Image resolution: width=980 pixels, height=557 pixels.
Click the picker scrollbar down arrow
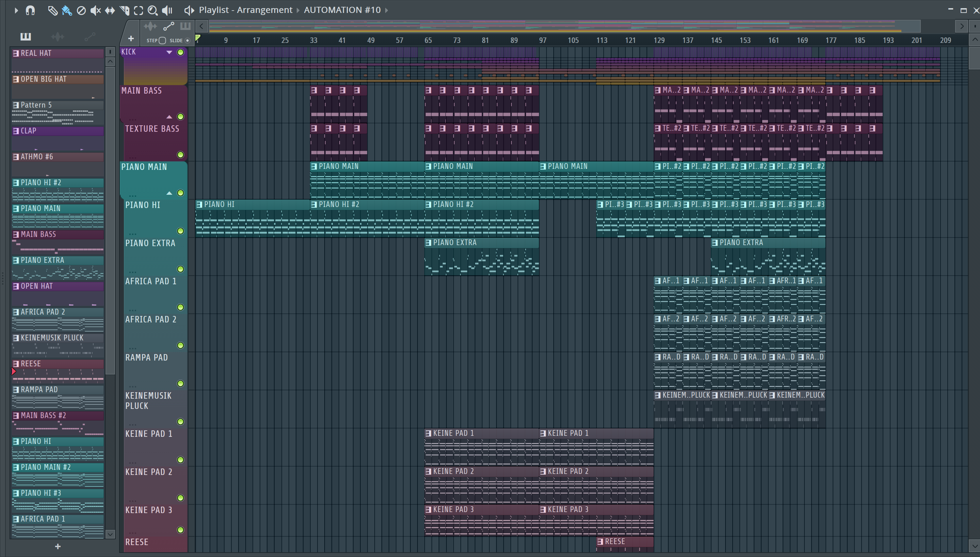(x=110, y=535)
